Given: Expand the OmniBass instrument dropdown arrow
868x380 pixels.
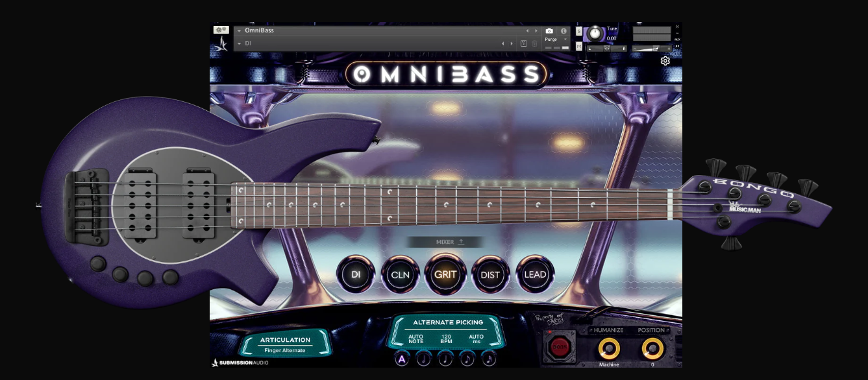Looking at the screenshot, I should point(239,30).
